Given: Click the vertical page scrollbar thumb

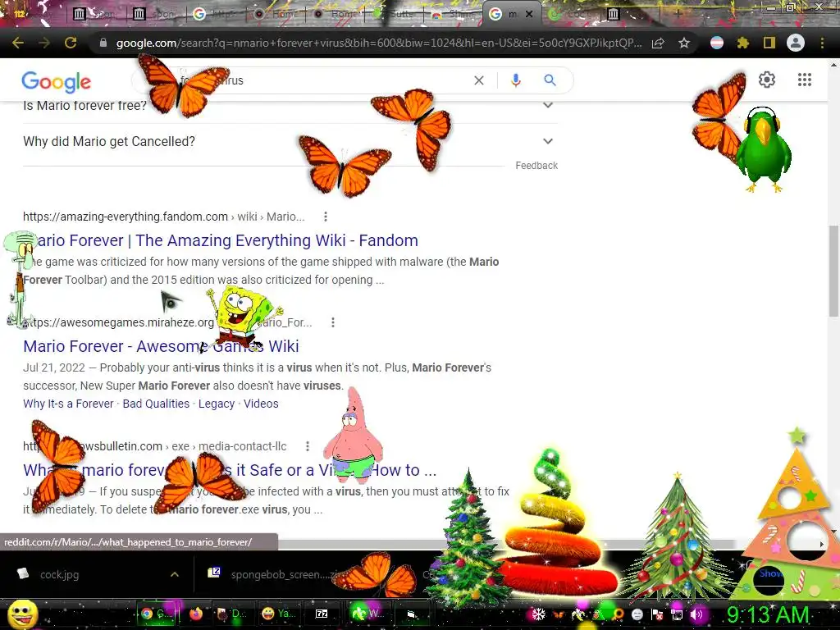Looking at the screenshot, I should [833, 271].
